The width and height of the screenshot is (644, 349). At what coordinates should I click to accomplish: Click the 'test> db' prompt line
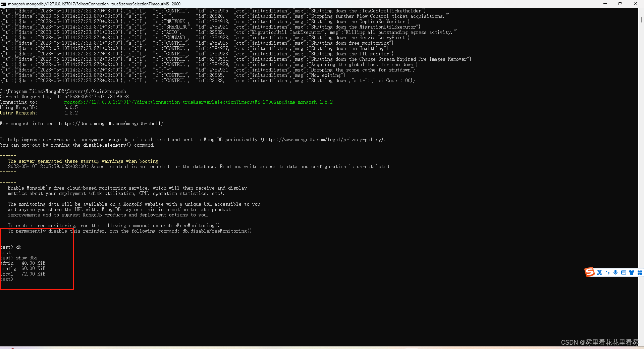point(11,247)
